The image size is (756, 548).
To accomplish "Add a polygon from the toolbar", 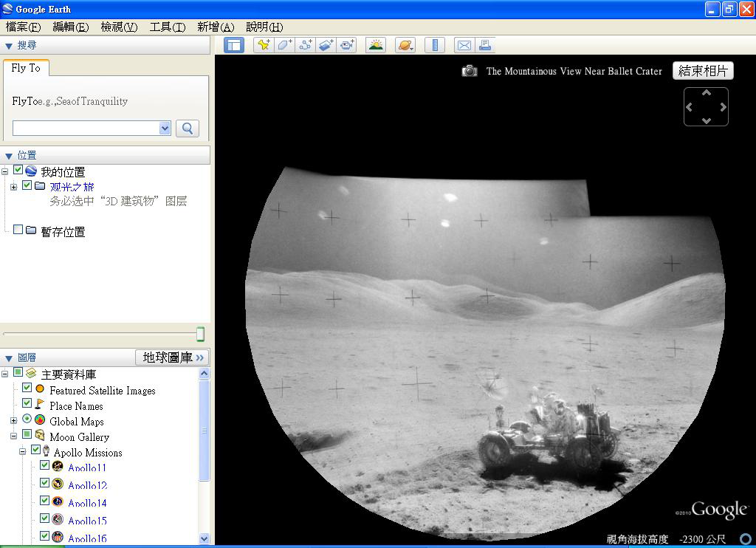I will point(284,45).
